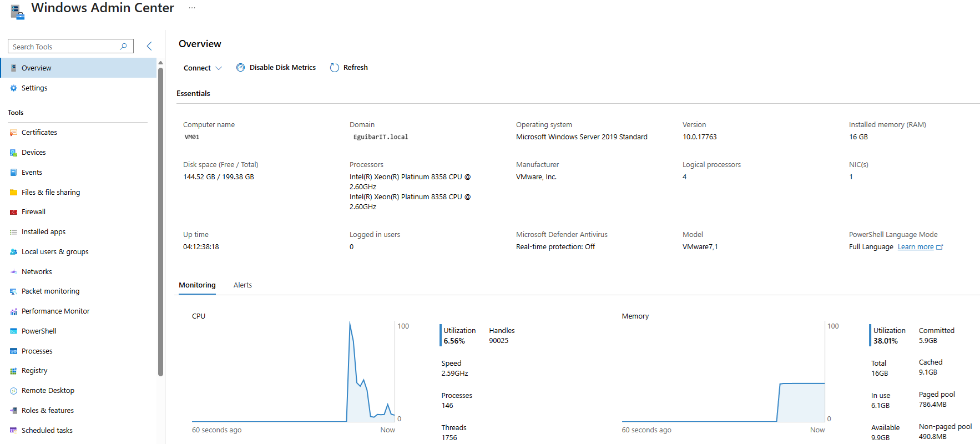Click the Settings gear icon
Screen dimensions: 980x444
pos(13,88)
